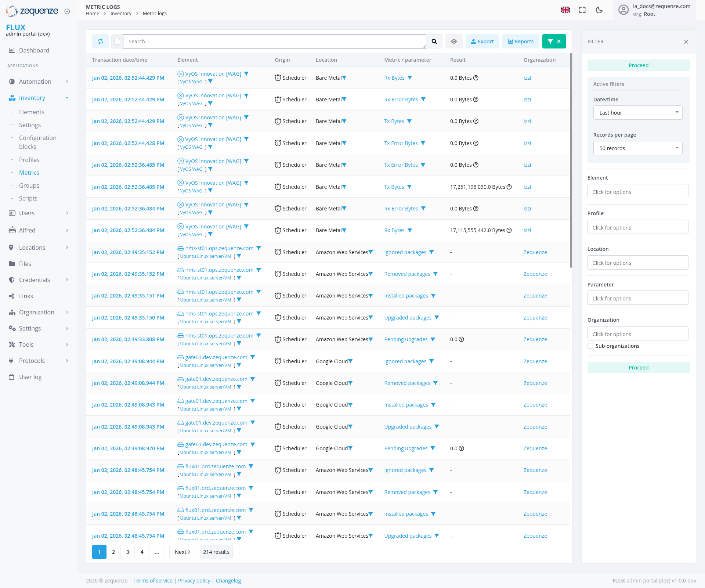This screenshot has width=705, height=588.
Task: Open Terms of service link
Action: click(x=153, y=581)
